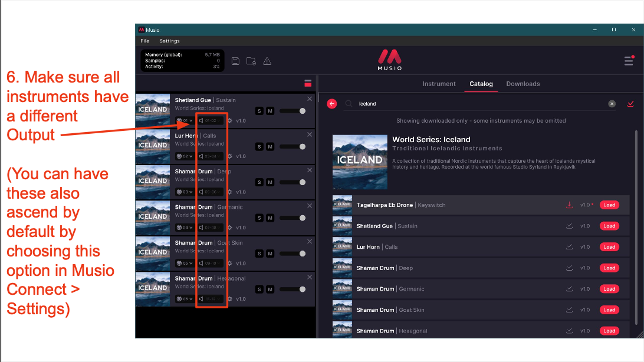Load Shaman Drum Germanic from the catalog

pyautogui.click(x=609, y=289)
